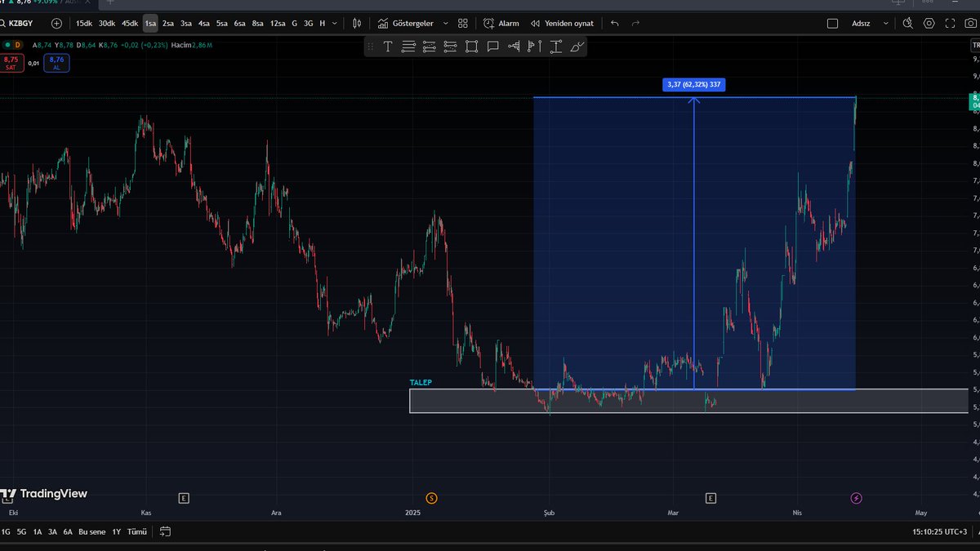Switch to 4sa timeframe
980x551 pixels.
coord(204,24)
